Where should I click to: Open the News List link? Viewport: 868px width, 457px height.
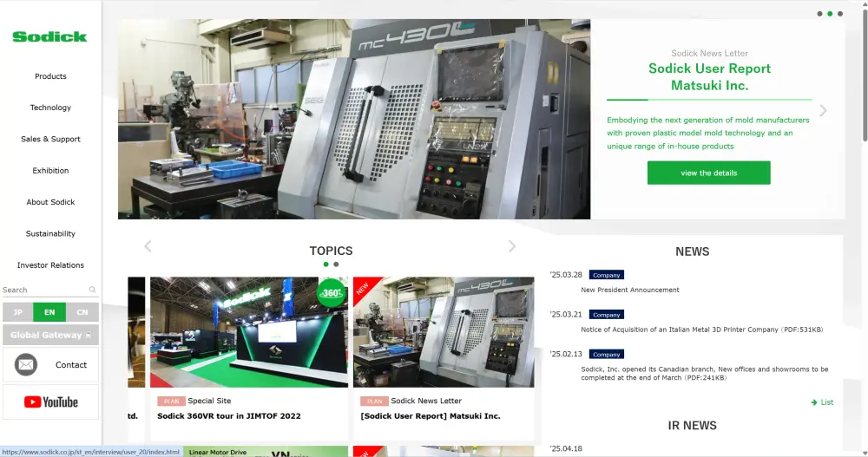click(x=822, y=402)
